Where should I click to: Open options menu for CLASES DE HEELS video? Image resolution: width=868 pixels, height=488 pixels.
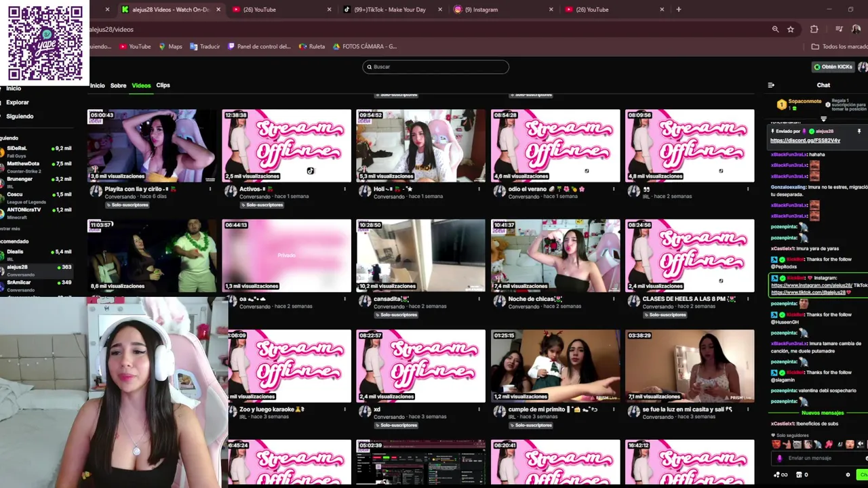(x=747, y=299)
